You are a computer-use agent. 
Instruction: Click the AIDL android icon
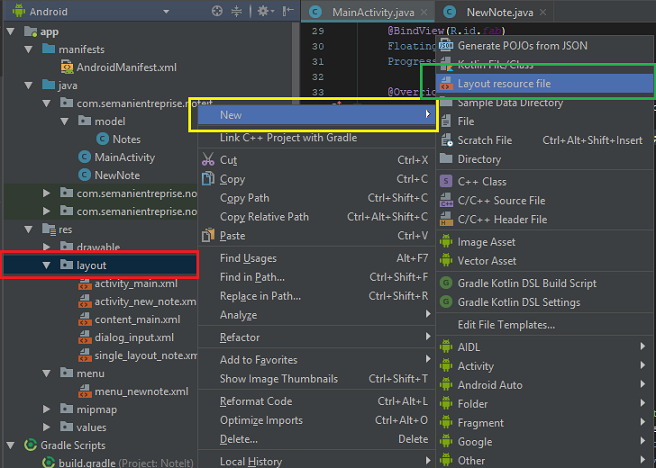point(446,347)
